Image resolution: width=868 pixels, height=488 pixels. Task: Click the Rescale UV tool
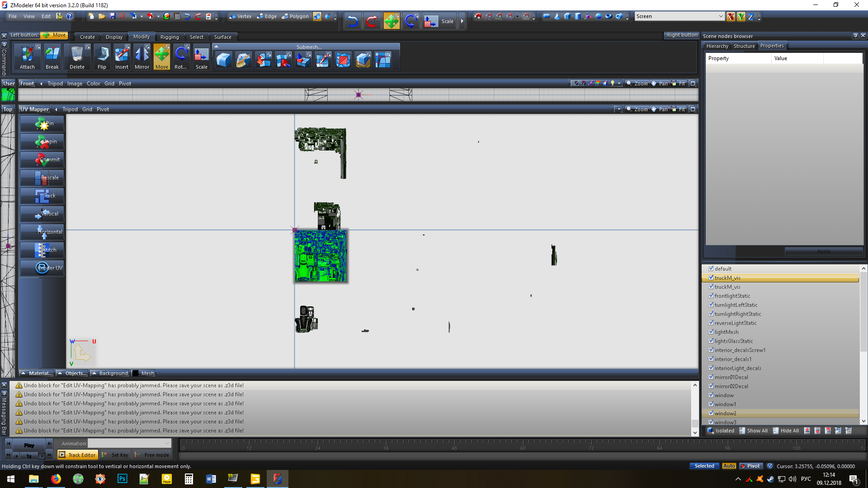[x=42, y=178]
